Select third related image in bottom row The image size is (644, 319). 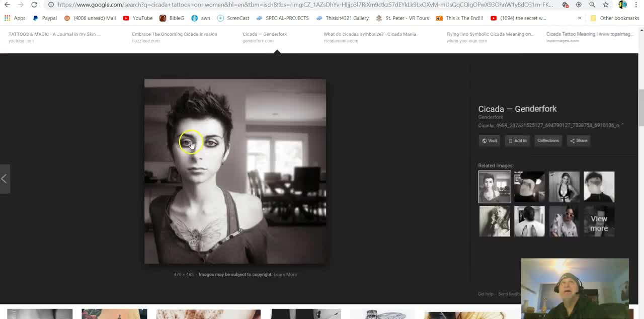[x=564, y=221]
